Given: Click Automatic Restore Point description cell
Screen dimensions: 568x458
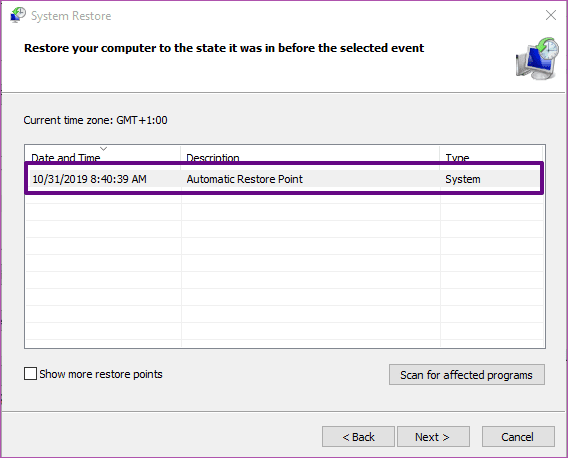Looking at the screenshot, I should point(245,179).
